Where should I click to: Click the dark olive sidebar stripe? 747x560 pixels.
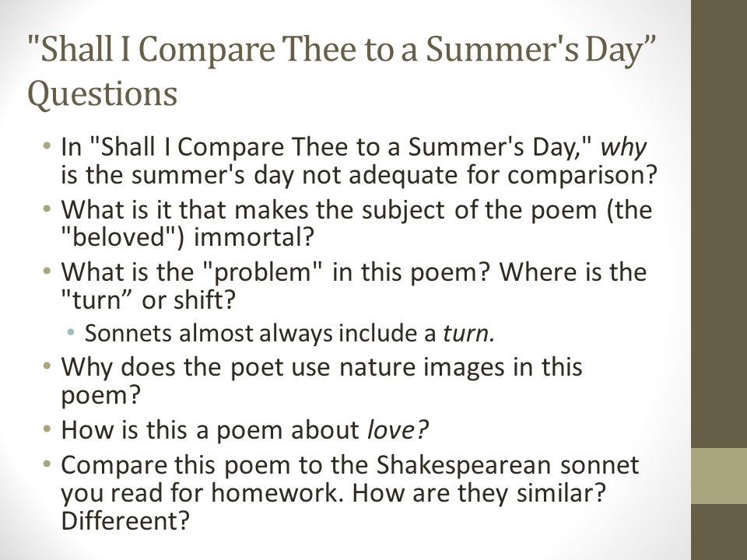tap(719, 224)
